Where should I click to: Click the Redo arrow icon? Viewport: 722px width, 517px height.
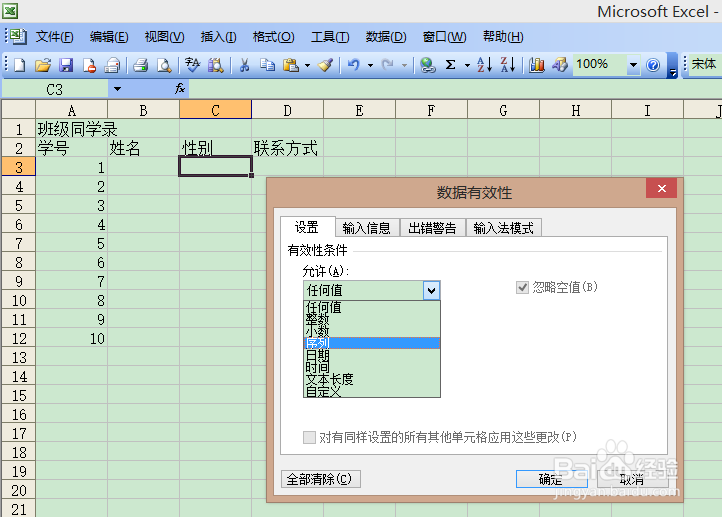tap(388, 65)
